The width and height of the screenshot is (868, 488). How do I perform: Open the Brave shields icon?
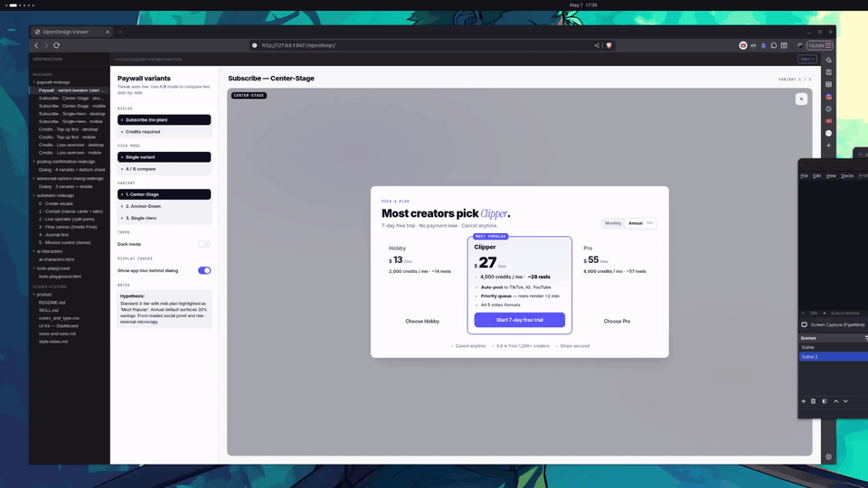[609, 45]
